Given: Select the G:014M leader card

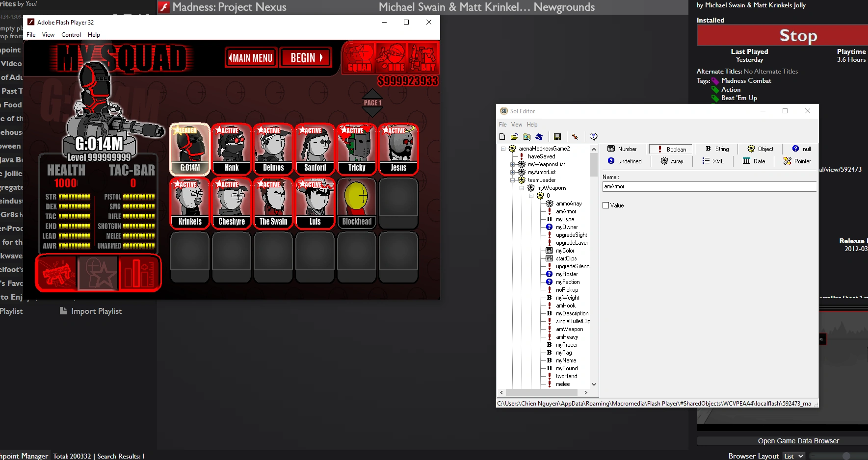Looking at the screenshot, I should (x=190, y=149).
